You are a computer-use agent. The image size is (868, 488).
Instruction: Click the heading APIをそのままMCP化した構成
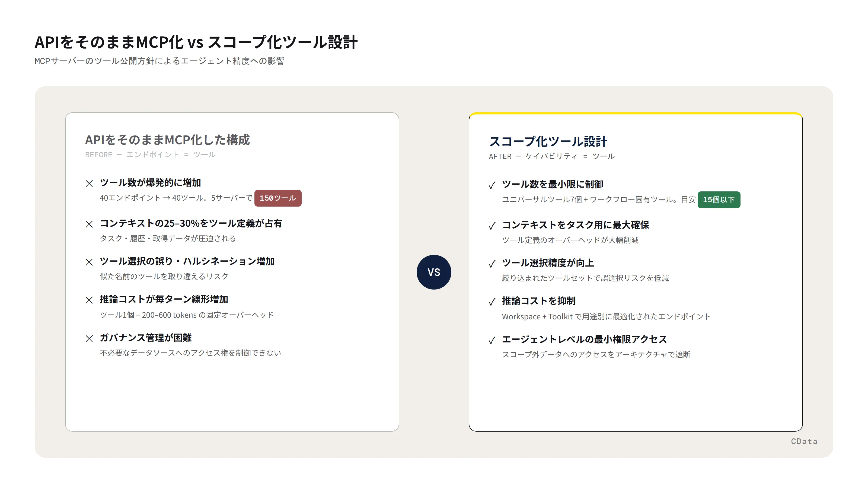click(x=167, y=140)
